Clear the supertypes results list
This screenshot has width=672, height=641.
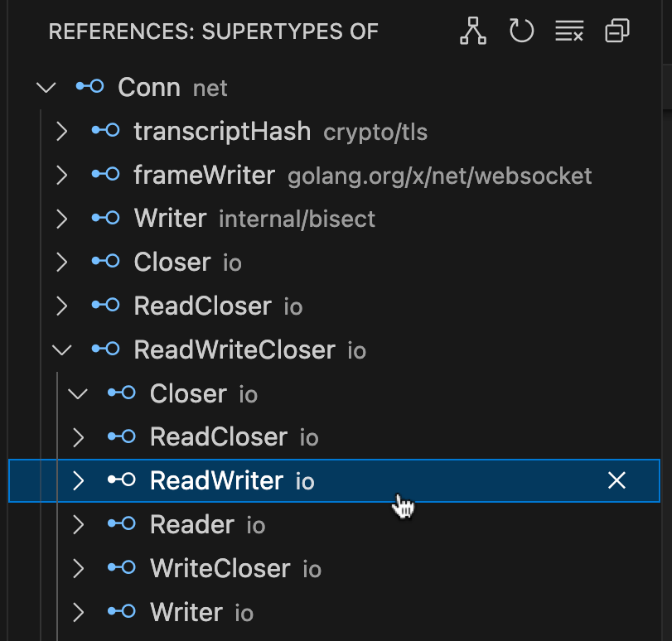[569, 30]
